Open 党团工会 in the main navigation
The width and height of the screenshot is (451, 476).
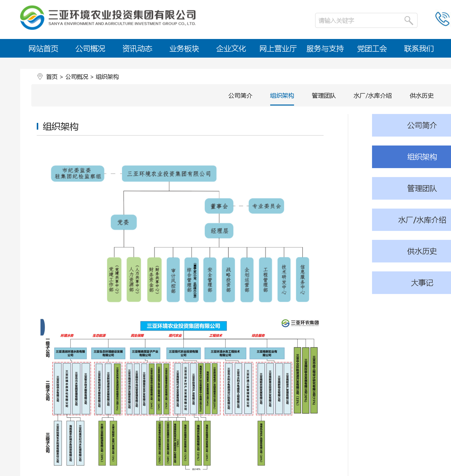click(372, 48)
